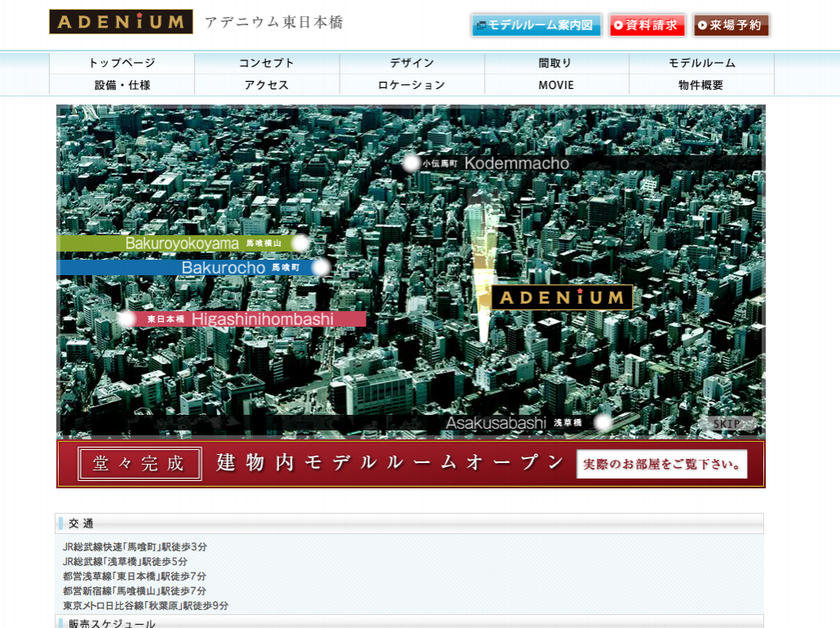Click the ADENIUM logo in header
Viewport: 840px width, 628px height.
[x=121, y=22]
